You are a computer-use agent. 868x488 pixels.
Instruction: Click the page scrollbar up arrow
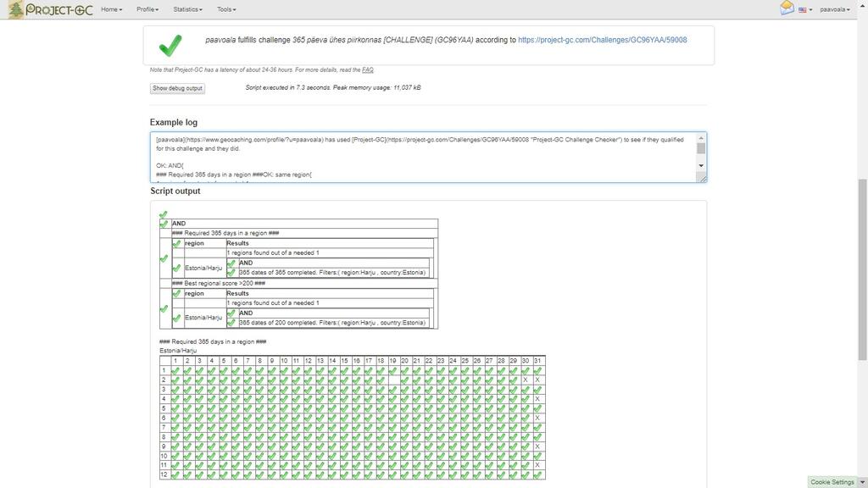862,3
